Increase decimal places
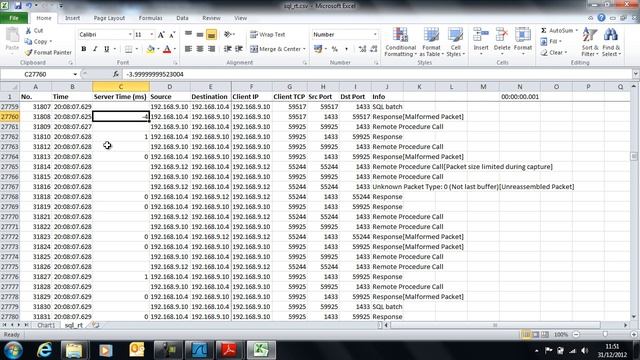This screenshot has width=640, height=360. click(x=362, y=49)
